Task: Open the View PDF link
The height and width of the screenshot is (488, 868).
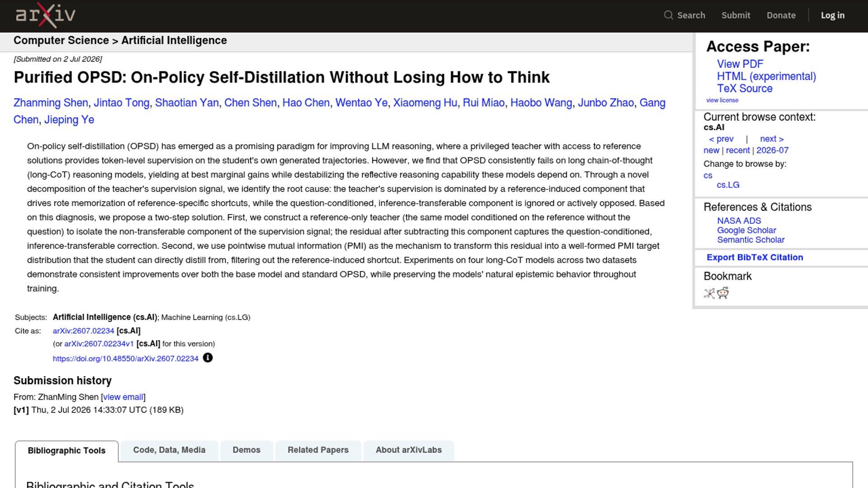Action: (740, 64)
